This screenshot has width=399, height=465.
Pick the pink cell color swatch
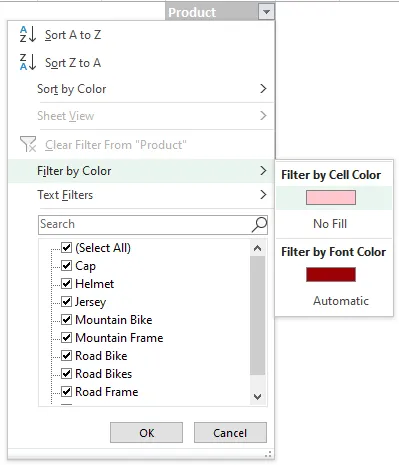331,198
